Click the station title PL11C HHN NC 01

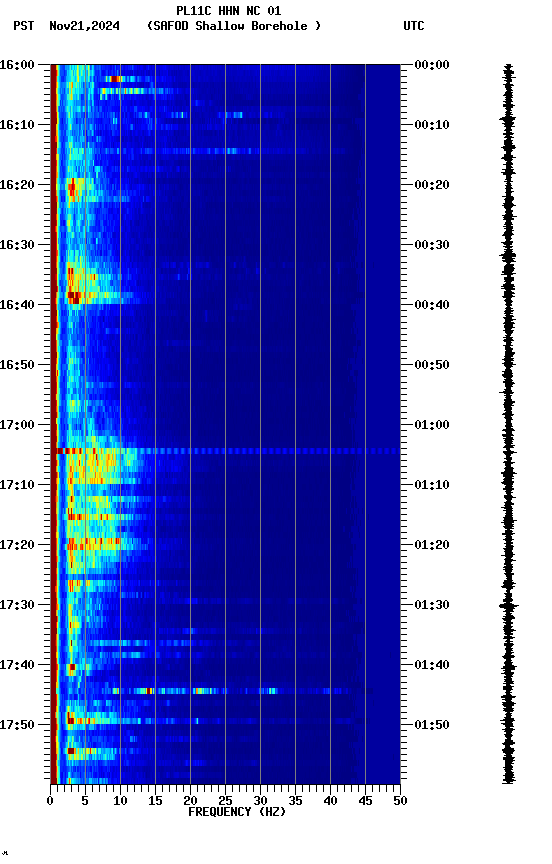pyautogui.click(x=229, y=11)
